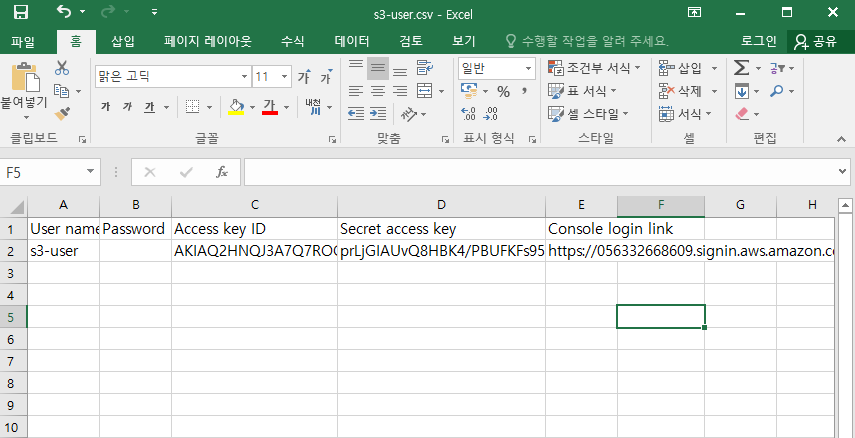The width and height of the screenshot is (855, 438).
Task: Click the clear eraser icon
Action: point(743,113)
